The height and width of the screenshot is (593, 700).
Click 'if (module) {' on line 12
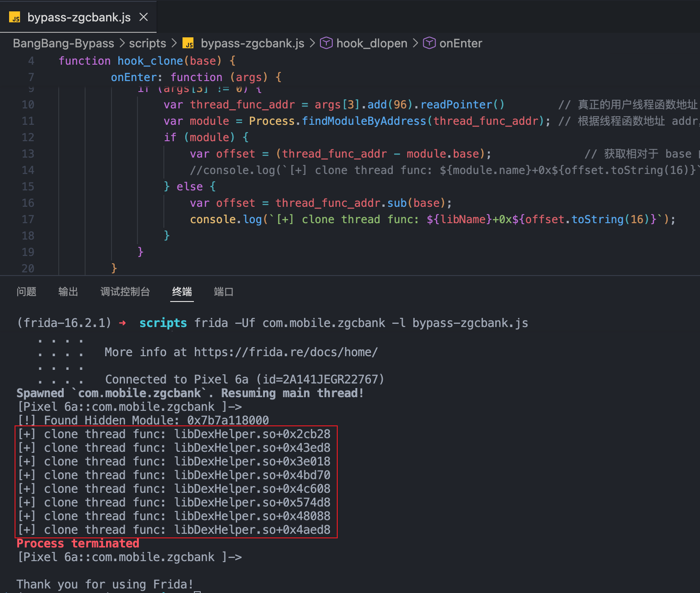click(x=206, y=138)
